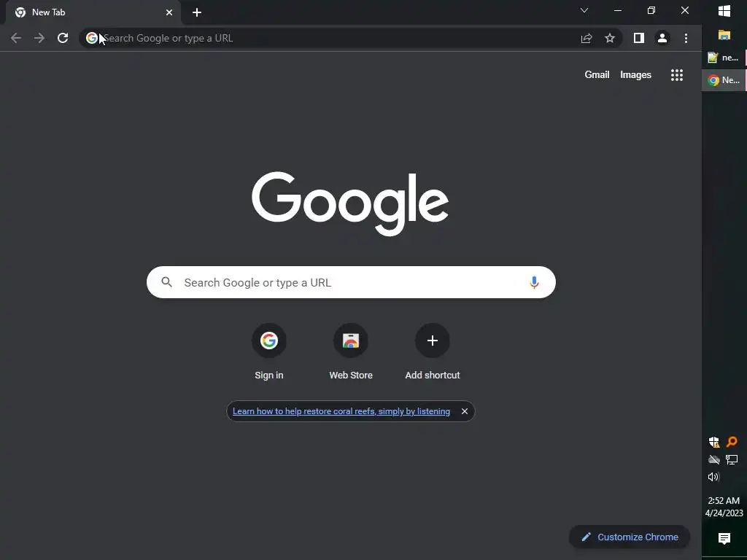Viewport: 747px width, 560px height.
Task: Restore down the Chrome window
Action: [651, 10]
